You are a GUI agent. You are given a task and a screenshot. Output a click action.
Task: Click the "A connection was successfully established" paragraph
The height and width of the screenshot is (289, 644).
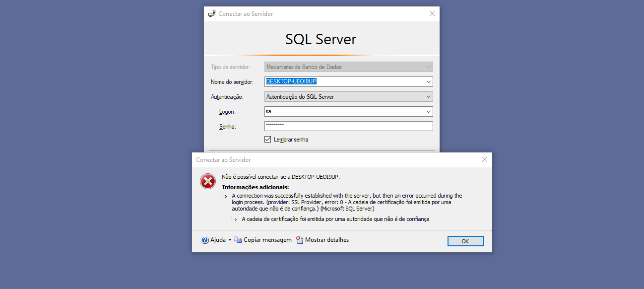[x=347, y=202]
